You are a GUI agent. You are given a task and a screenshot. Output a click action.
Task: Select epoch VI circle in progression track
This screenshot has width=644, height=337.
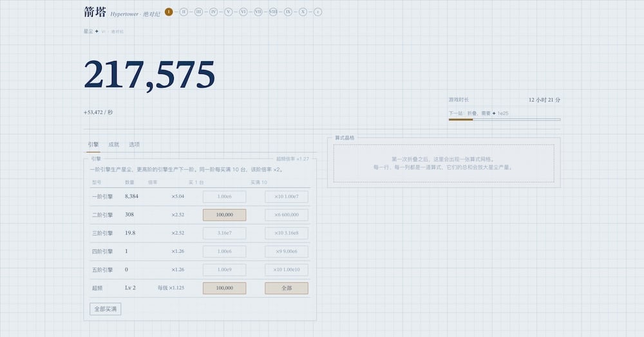coord(243,12)
